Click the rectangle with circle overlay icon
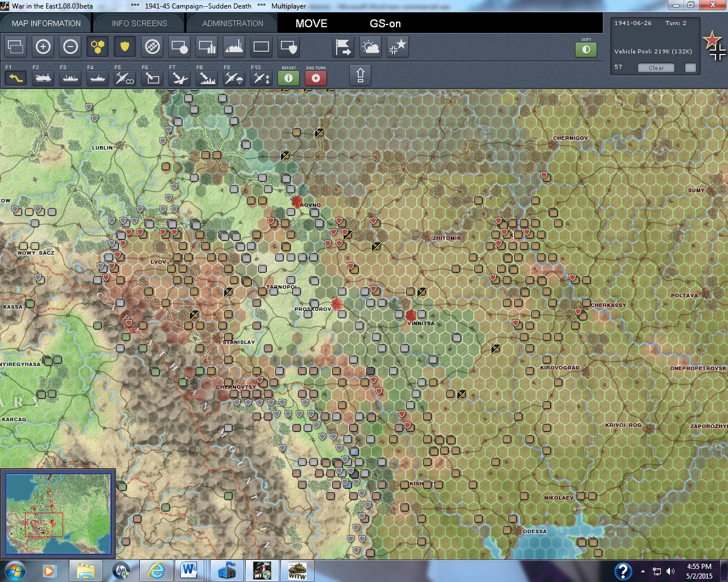This screenshot has width=728, height=582. (x=180, y=47)
